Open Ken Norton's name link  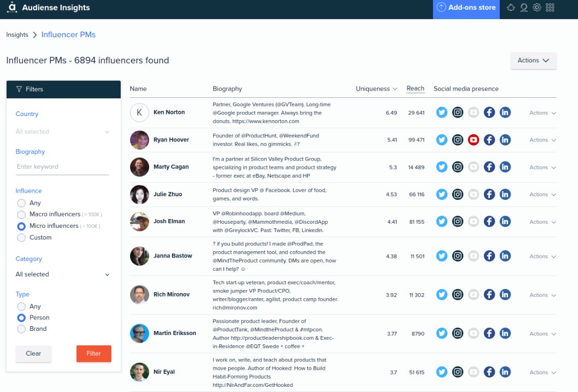point(169,112)
